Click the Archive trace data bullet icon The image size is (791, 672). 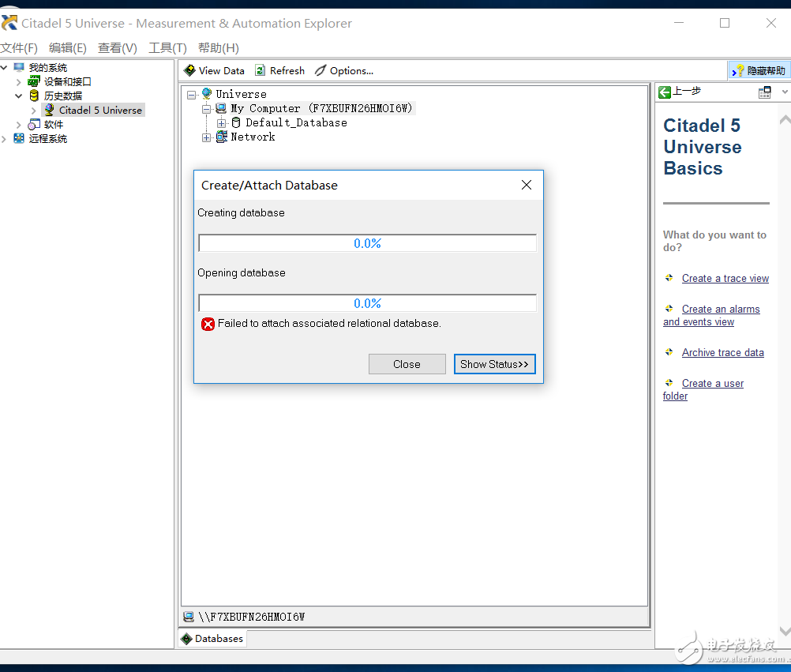pyautogui.click(x=669, y=351)
